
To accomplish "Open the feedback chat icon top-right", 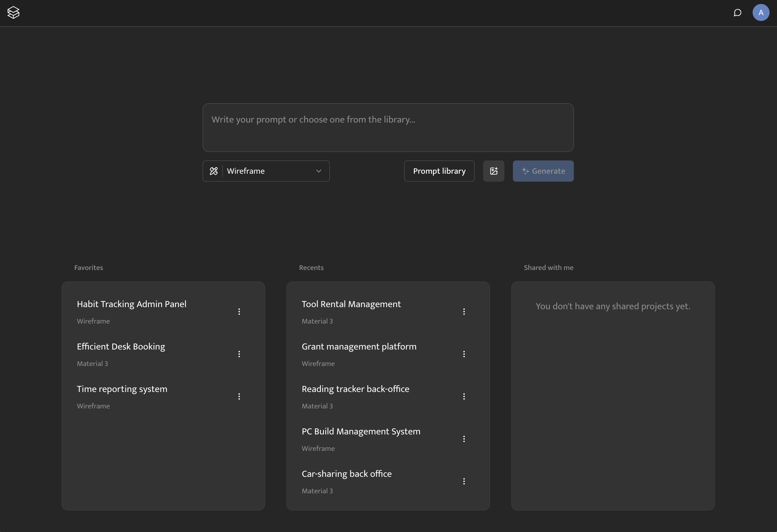I will pos(737,13).
